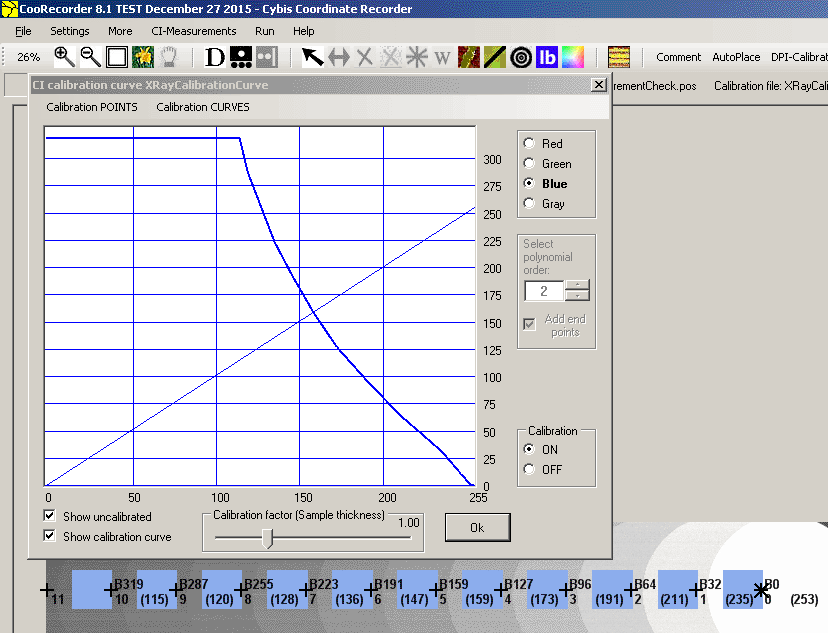828x633 pixels.
Task: Increase polynomial order with up arrow
Action: tap(577, 285)
